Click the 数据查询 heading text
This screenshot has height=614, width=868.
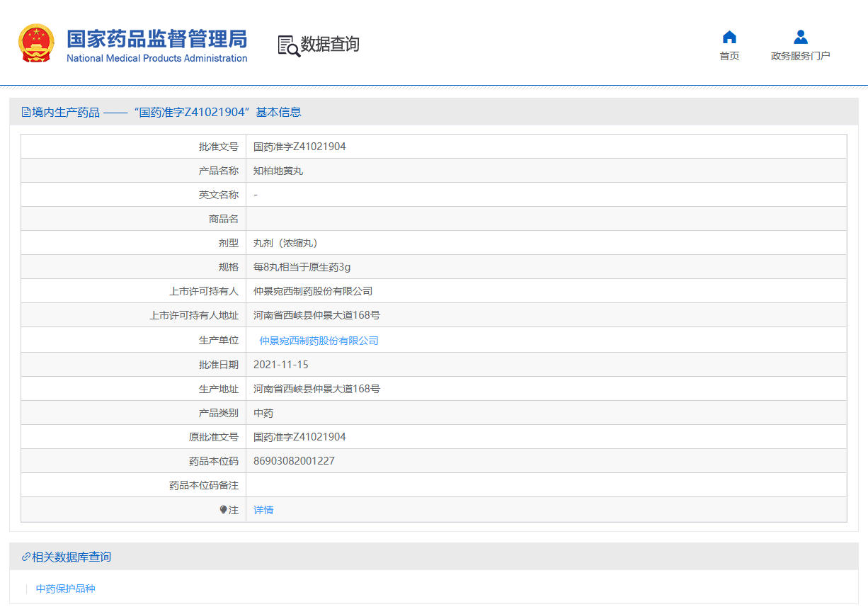(x=330, y=45)
